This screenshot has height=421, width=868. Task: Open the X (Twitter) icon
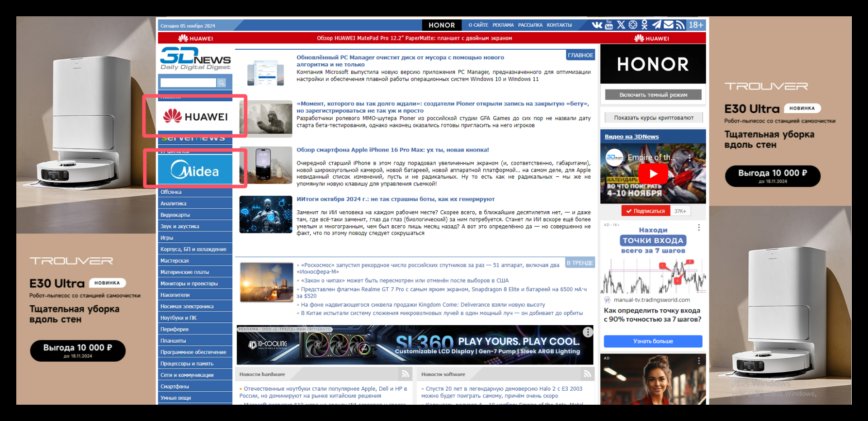click(621, 25)
